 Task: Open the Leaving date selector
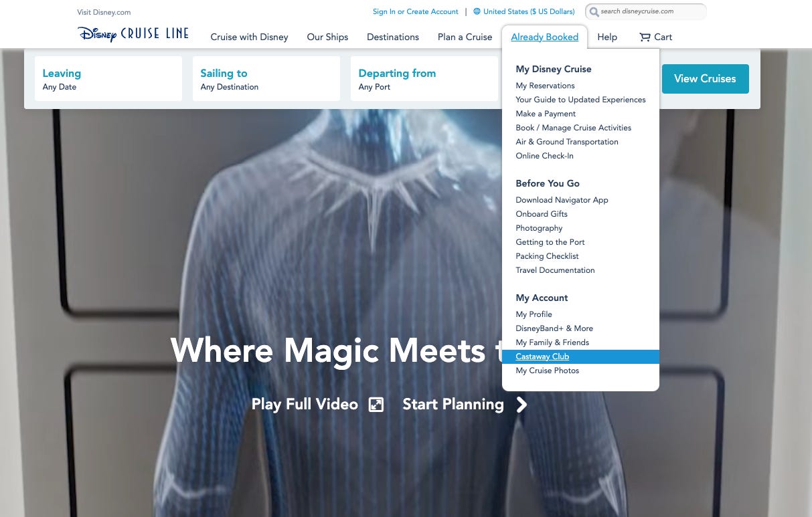point(108,79)
